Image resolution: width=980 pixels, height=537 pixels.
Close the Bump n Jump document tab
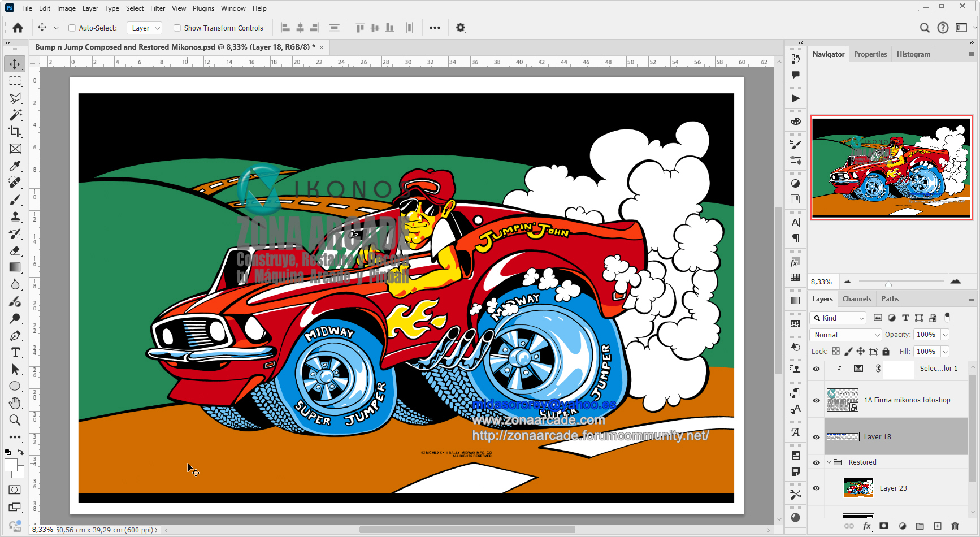coord(322,47)
